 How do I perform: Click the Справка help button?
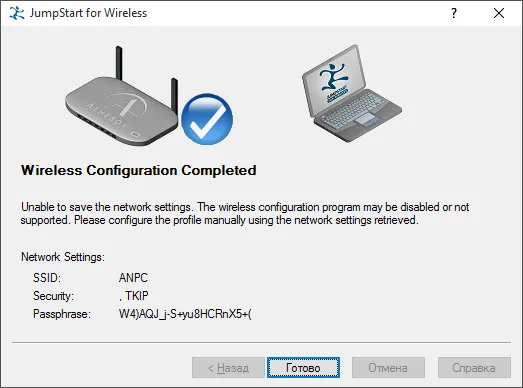point(474,368)
